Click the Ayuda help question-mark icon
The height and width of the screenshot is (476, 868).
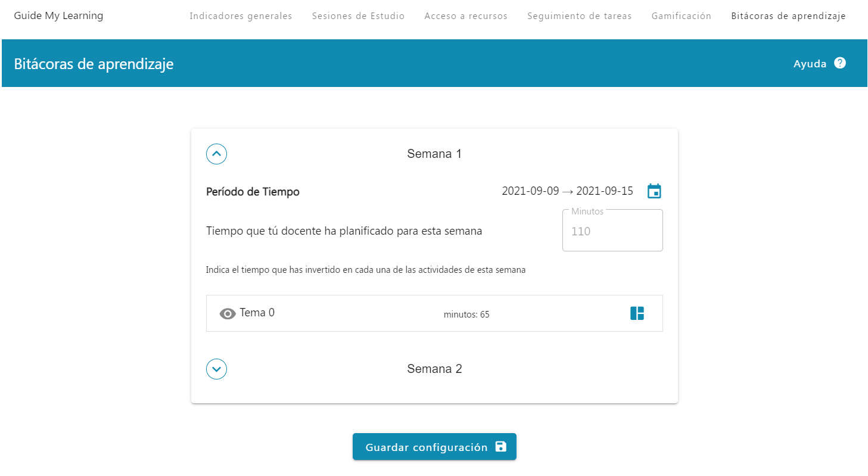(840, 63)
